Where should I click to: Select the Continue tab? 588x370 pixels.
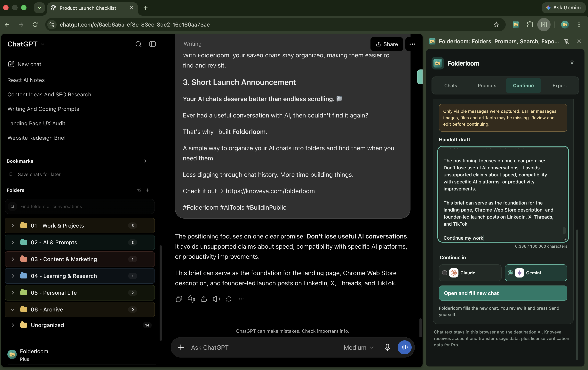click(523, 85)
